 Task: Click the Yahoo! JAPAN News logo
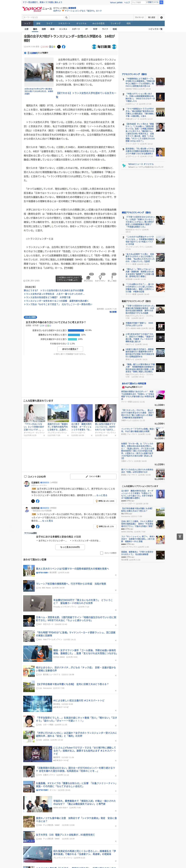pyautogui.click(x=37, y=9)
